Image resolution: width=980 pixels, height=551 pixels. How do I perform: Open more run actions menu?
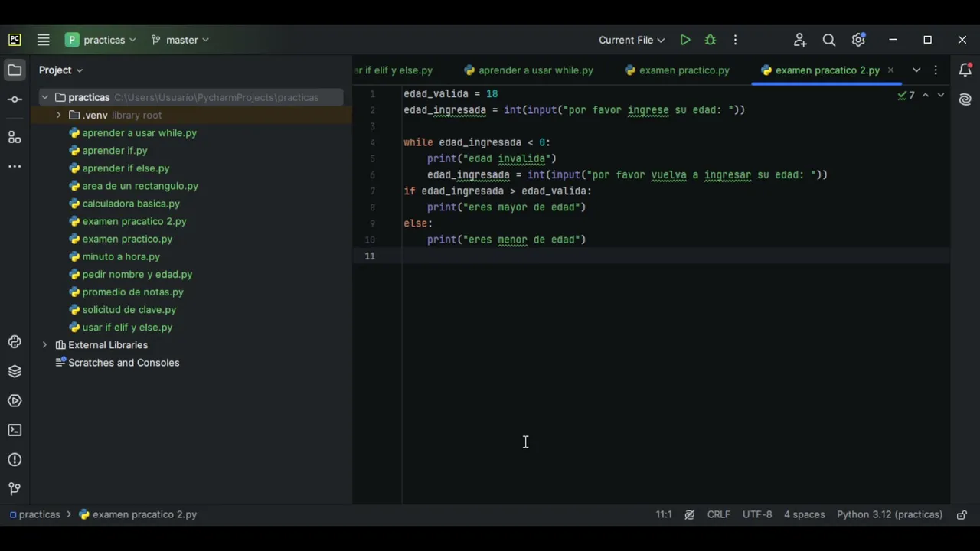(735, 40)
